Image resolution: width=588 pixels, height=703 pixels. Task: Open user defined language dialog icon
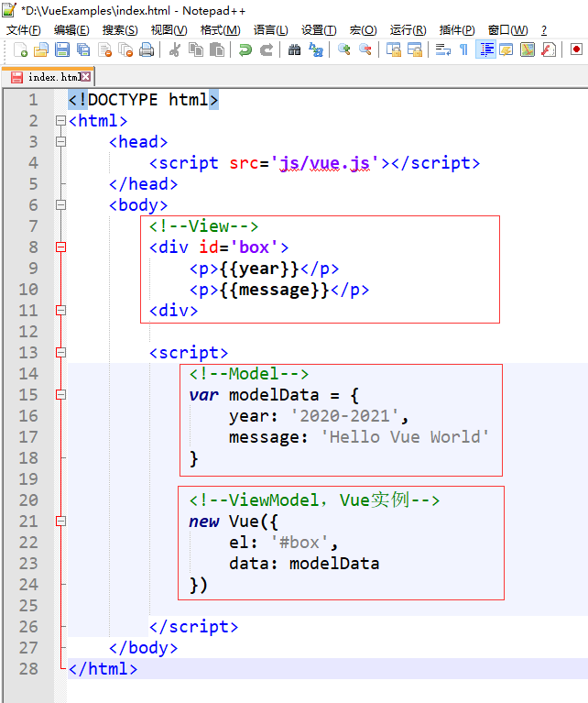[506, 49]
